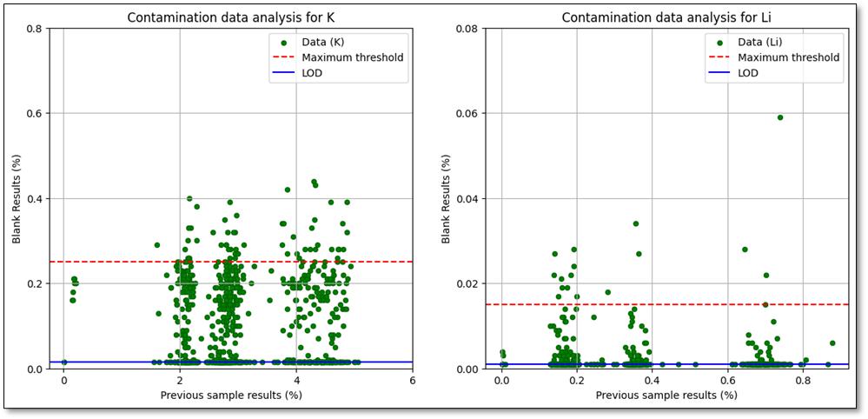The width and height of the screenshot is (868, 419).
Task: Click the 'LOD' label in Li plot legend
Action: click(748, 73)
